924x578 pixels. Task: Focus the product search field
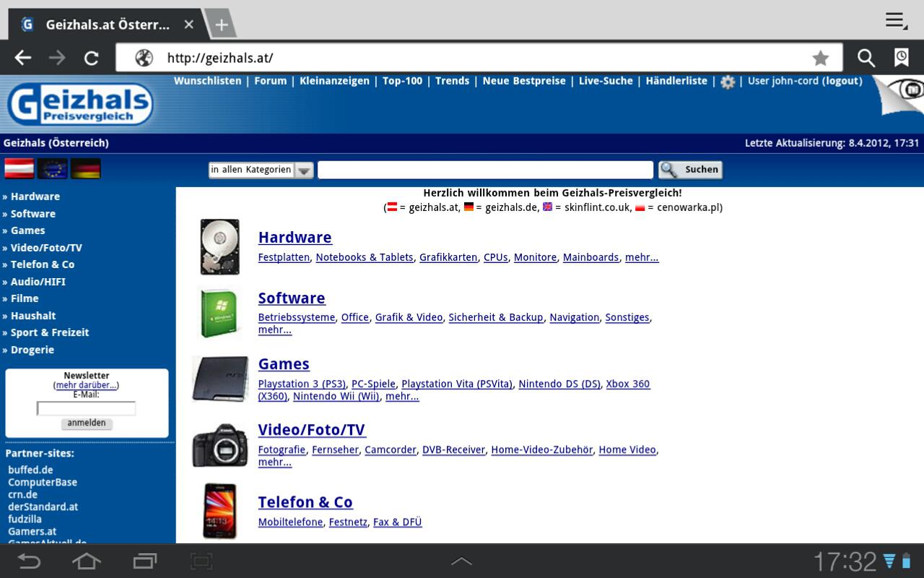485,170
